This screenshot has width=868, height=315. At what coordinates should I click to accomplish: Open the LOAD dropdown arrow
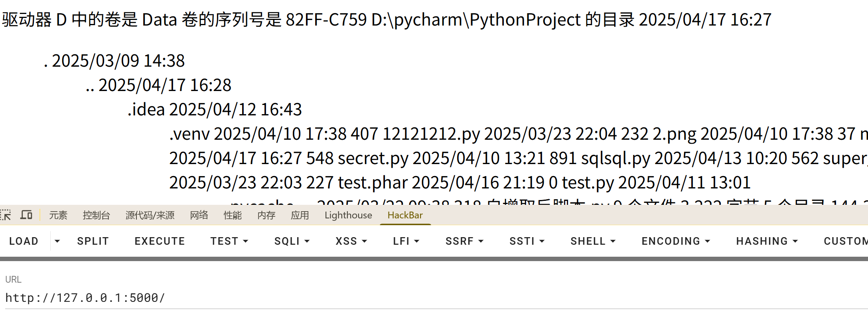(x=57, y=241)
